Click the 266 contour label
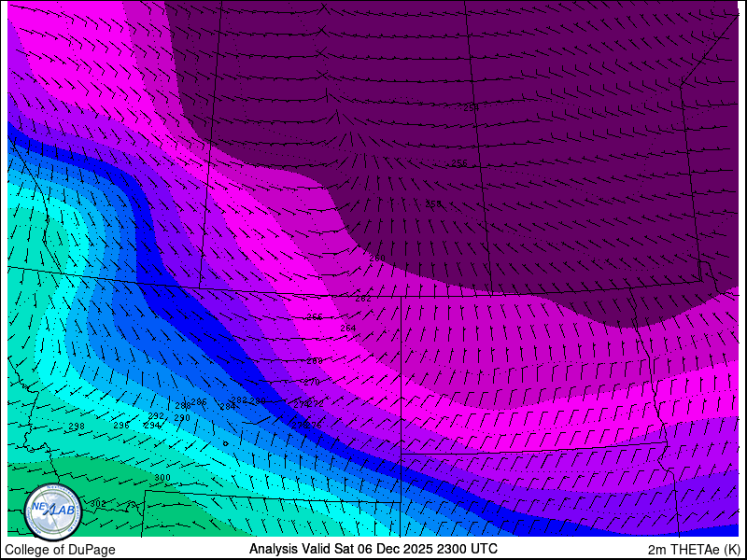 (x=315, y=317)
